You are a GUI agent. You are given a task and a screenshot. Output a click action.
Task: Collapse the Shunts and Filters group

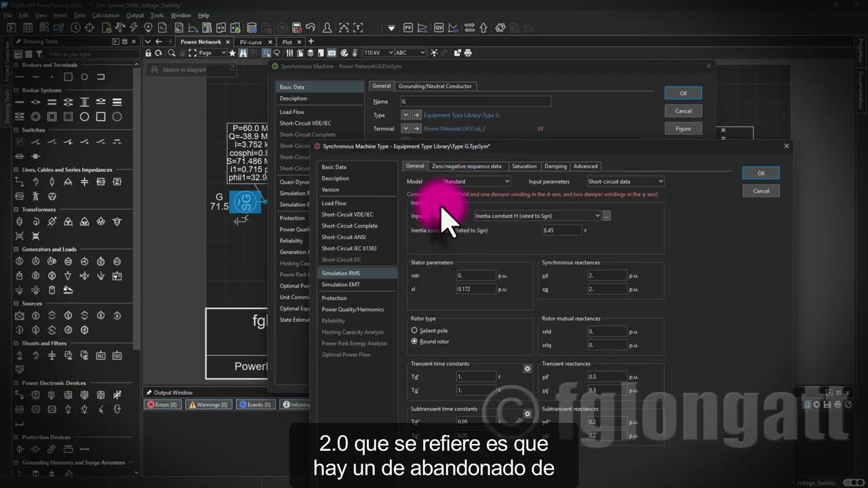click(17, 343)
